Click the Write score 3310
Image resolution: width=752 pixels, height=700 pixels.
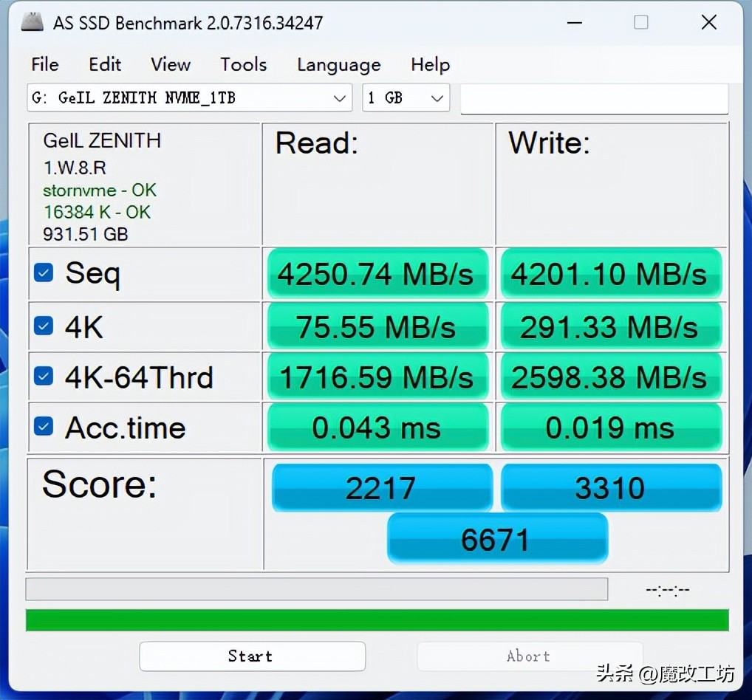tap(611, 487)
